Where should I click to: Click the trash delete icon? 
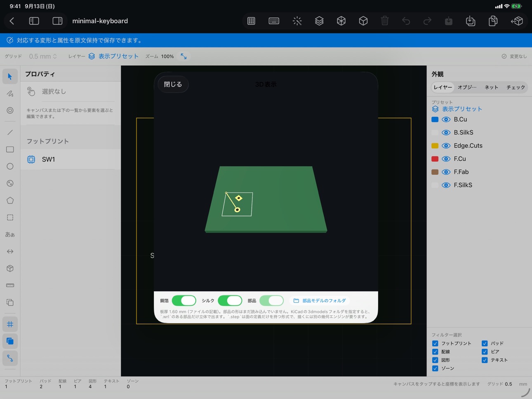(385, 21)
